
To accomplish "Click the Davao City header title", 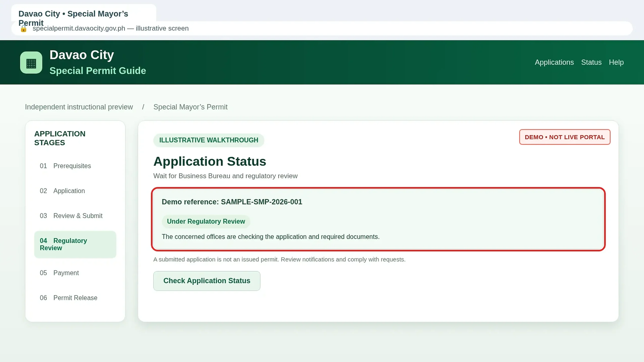I will [x=82, y=55].
